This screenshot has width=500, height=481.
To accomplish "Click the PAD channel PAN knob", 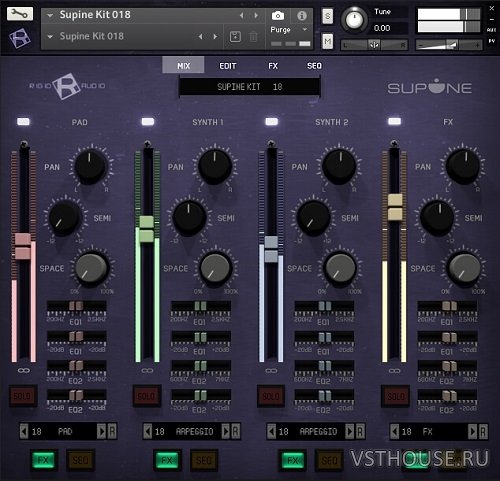I will [90, 165].
